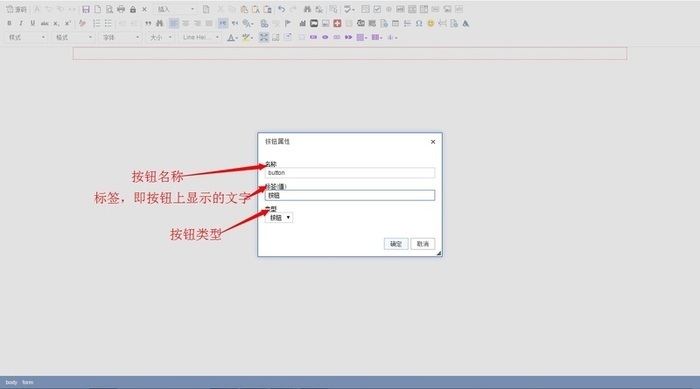The width and height of the screenshot is (700, 389).
Task: Click the Paste as plain text icon
Action: pos(255,9)
